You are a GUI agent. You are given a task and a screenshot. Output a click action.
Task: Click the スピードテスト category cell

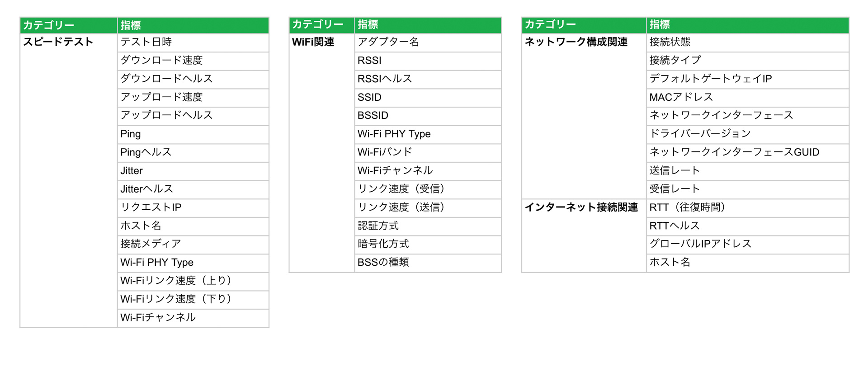click(x=58, y=42)
